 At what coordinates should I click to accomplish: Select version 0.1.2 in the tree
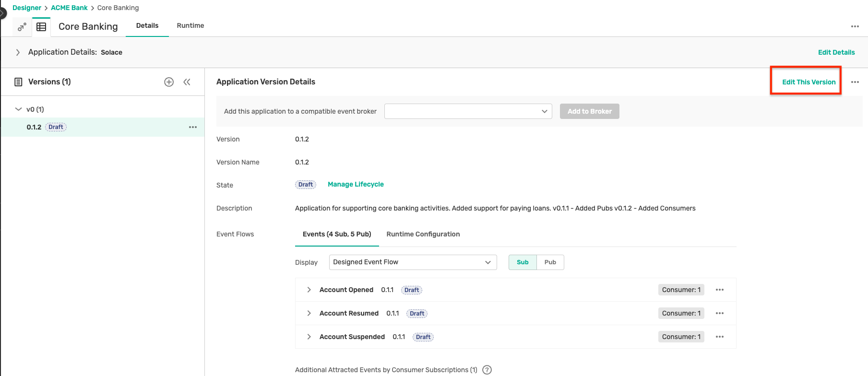(x=34, y=127)
